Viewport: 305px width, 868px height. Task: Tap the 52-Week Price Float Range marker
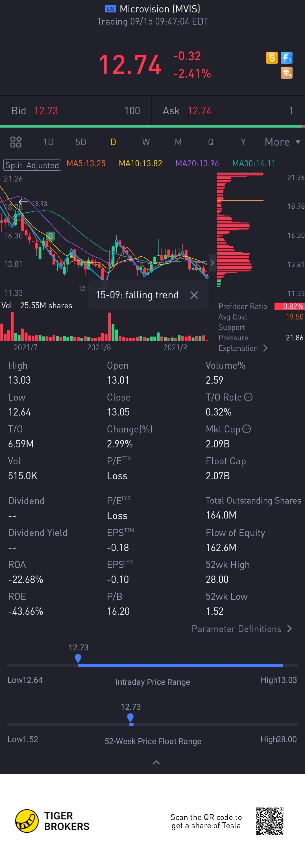click(130, 718)
